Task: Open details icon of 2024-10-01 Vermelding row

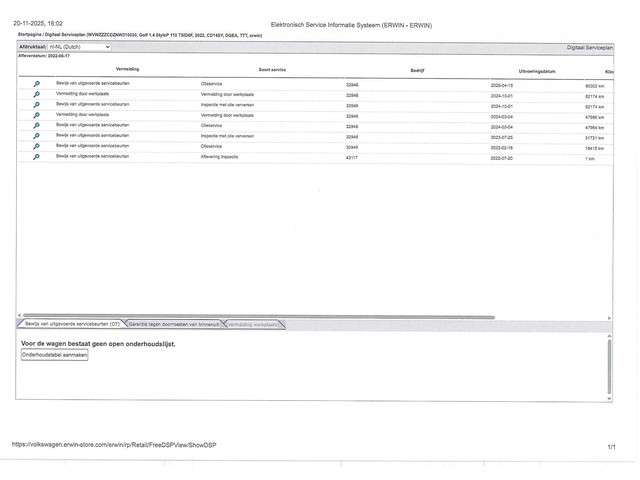Action: point(37,95)
